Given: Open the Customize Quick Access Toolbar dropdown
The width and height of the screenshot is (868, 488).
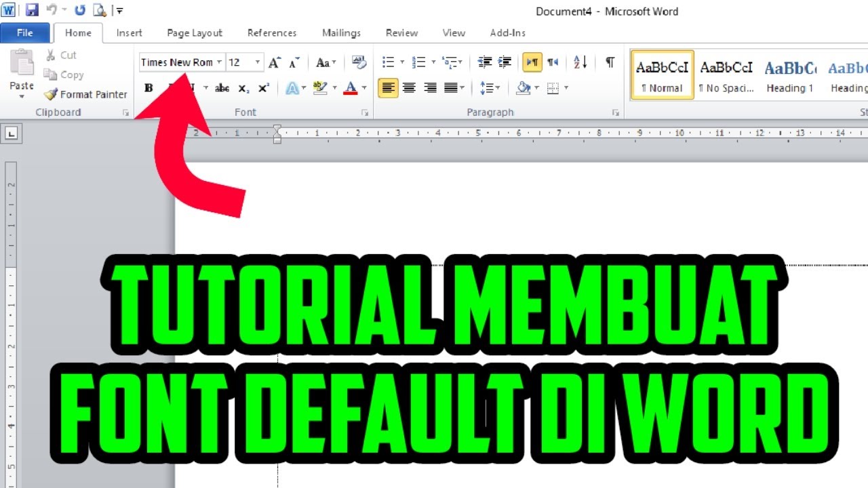Looking at the screenshot, I should coord(119,11).
